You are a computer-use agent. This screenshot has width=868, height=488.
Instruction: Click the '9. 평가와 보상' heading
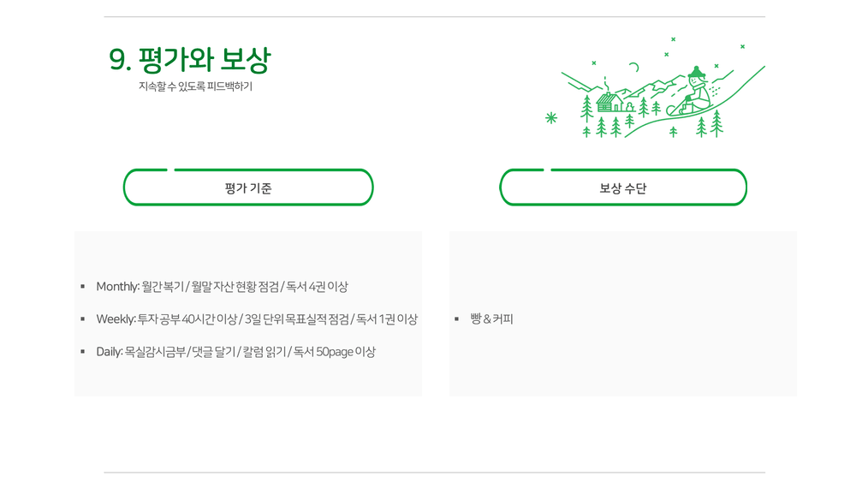[x=190, y=60]
